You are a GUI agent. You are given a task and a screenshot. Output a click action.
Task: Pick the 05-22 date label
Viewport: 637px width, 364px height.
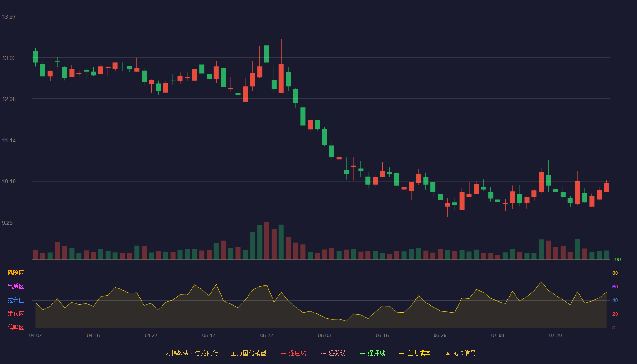click(267, 335)
